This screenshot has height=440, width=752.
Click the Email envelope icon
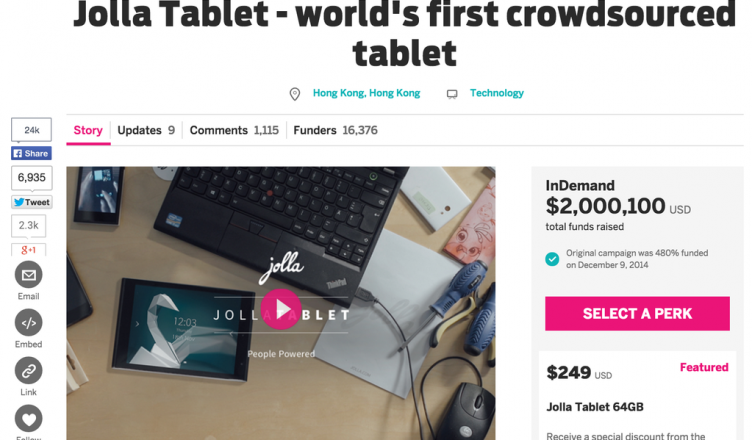point(29,275)
